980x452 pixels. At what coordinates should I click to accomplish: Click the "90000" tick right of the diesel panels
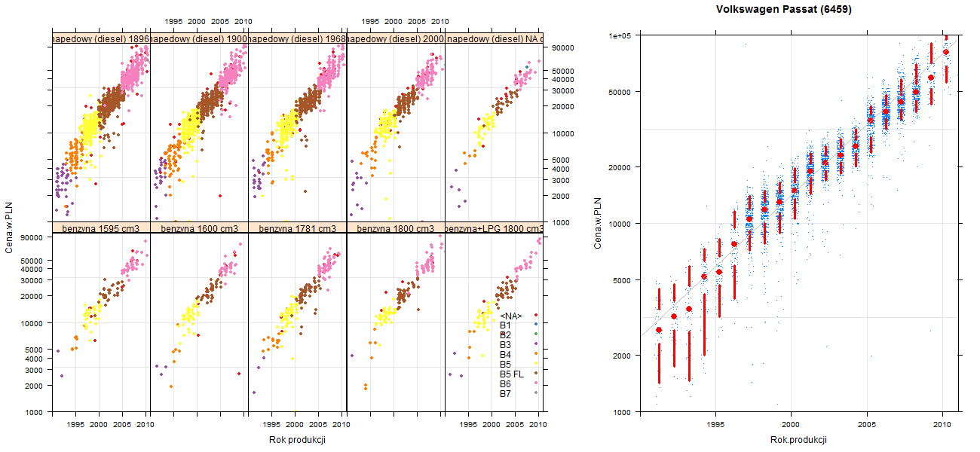tap(564, 48)
